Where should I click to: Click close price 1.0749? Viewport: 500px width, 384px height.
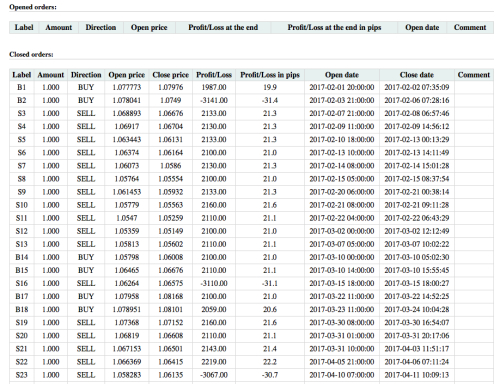[170, 100]
